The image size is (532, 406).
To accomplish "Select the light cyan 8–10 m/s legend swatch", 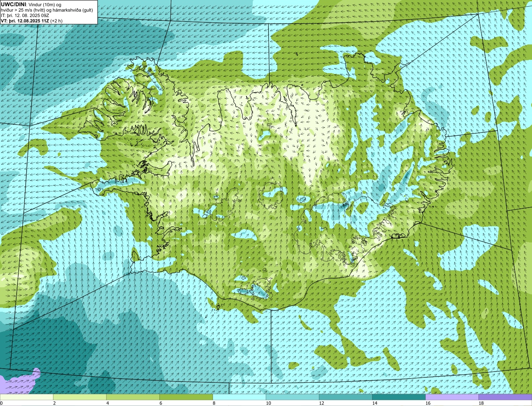I will [239, 397].
